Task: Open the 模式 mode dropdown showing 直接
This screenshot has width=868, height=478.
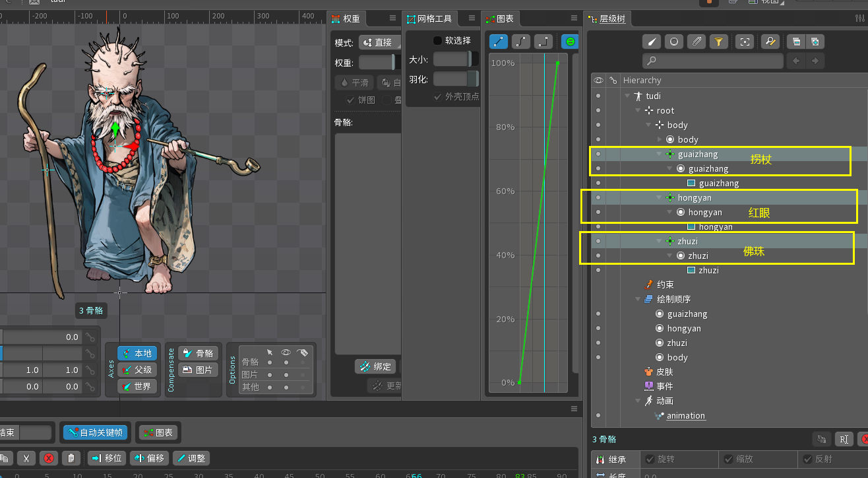Action: [380, 43]
